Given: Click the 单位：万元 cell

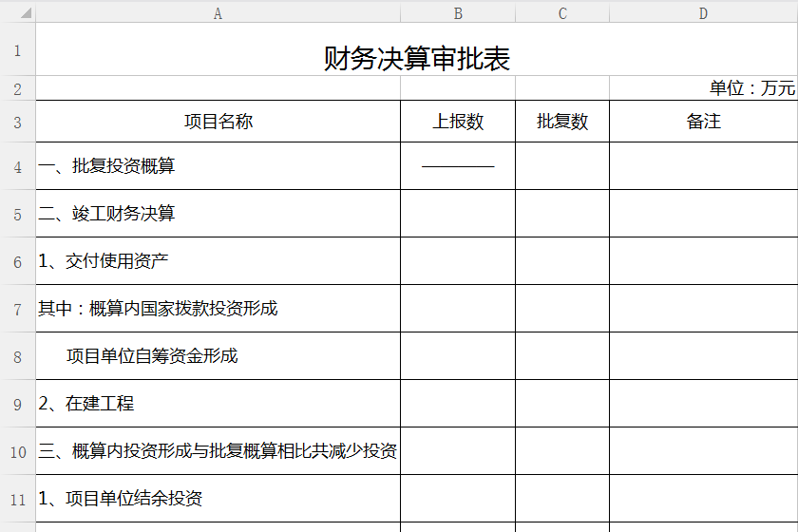Looking at the screenshot, I should [750, 88].
